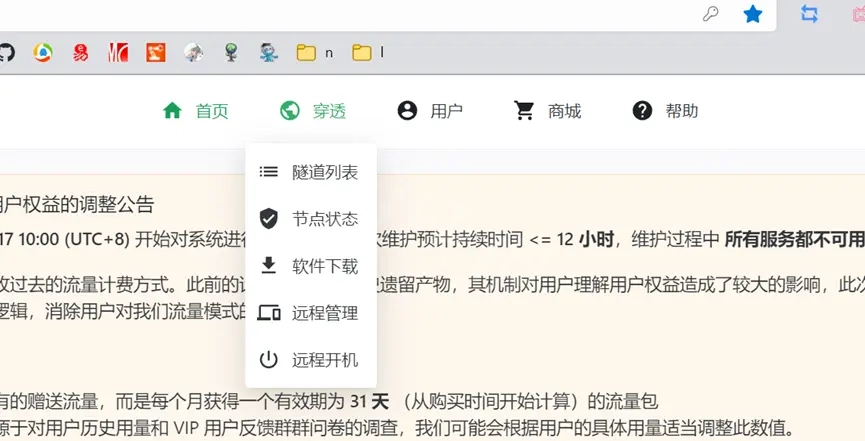Click the shopping cart icon
This screenshot has height=441, width=865.
point(524,111)
